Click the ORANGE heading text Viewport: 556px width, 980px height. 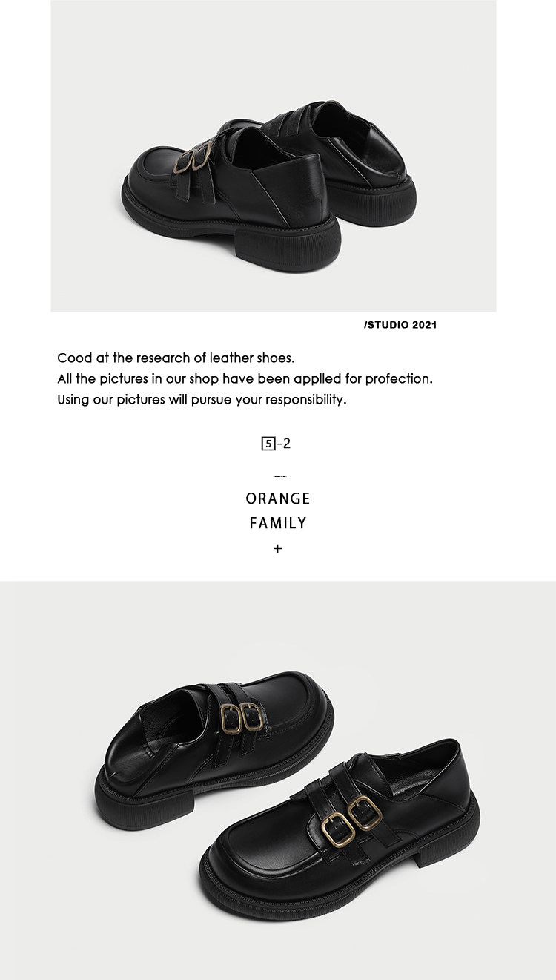coord(278,499)
